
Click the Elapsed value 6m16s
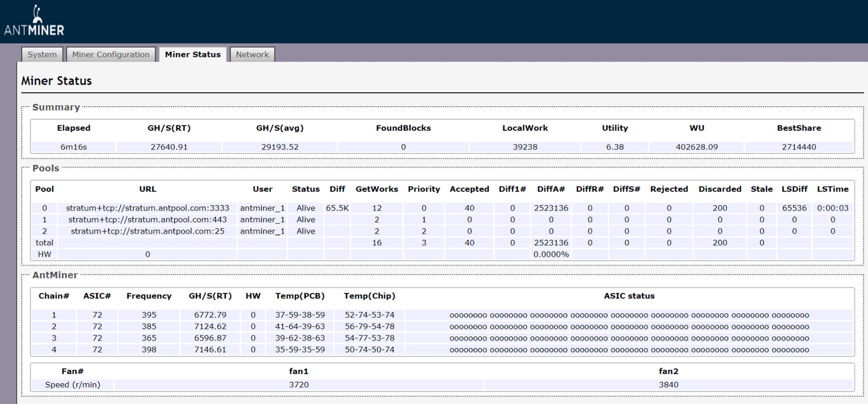point(74,147)
